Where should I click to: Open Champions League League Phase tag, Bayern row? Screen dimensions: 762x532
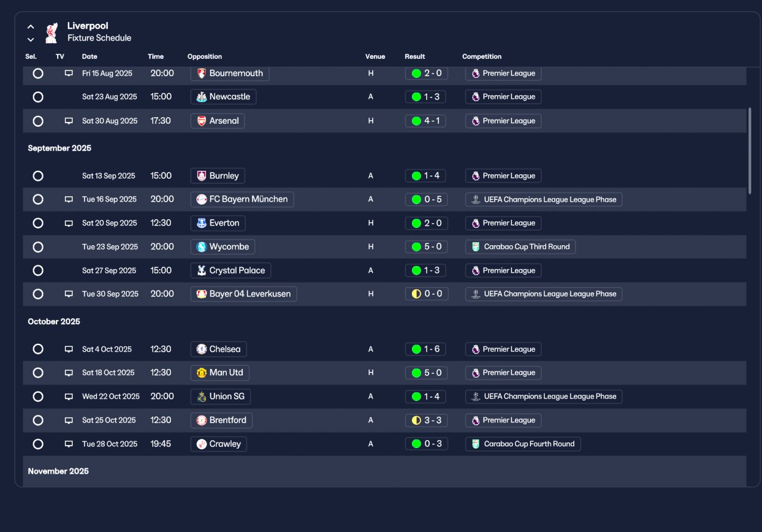pyautogui.click(x=544, y=199)
